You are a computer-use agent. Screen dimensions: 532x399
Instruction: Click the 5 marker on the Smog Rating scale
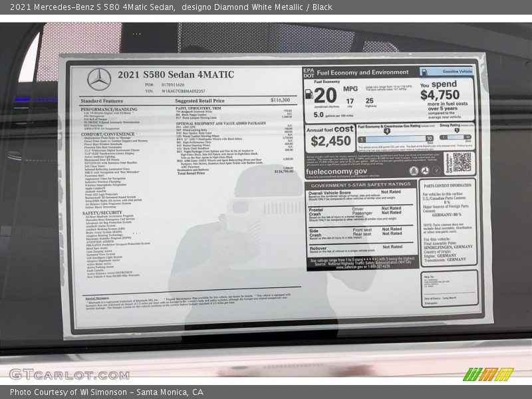457,130
